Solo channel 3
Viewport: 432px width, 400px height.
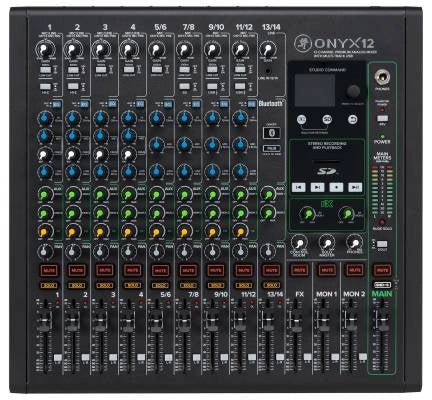point(105,285)
